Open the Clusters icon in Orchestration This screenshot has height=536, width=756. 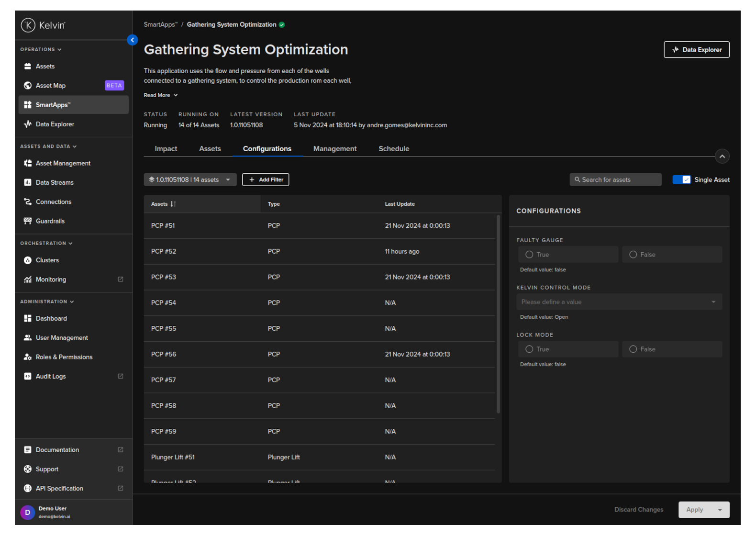tap(28, 260)
